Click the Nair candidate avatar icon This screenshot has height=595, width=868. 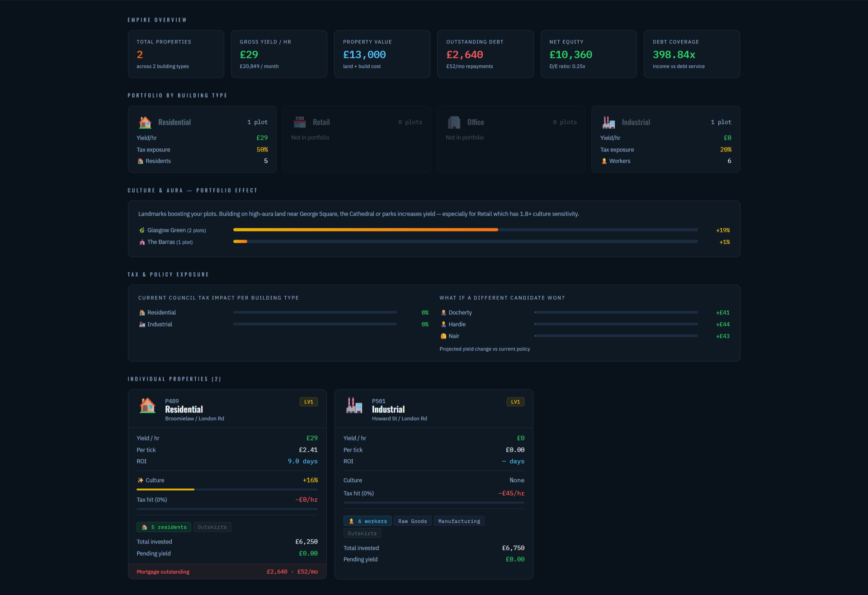click(x=443, y=336)
